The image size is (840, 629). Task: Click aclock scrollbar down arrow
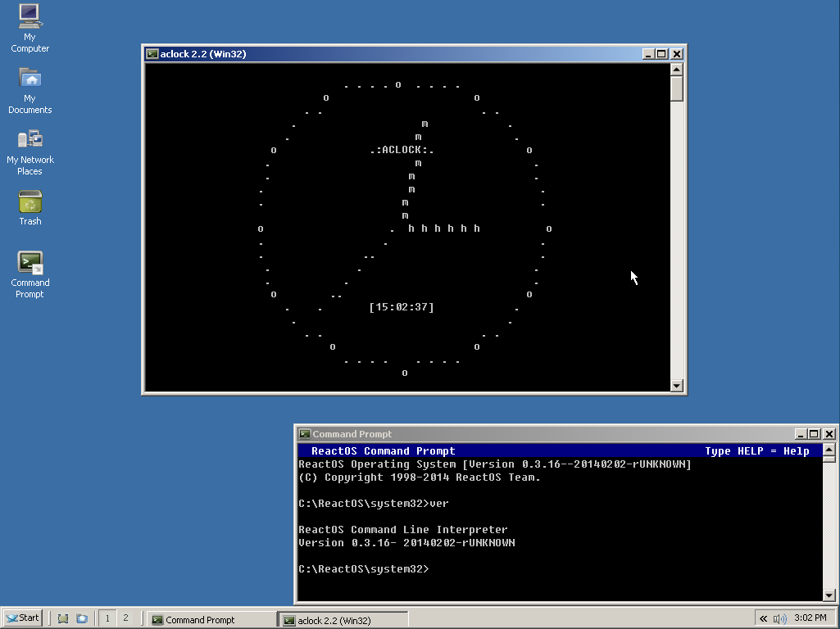[677, 386]
